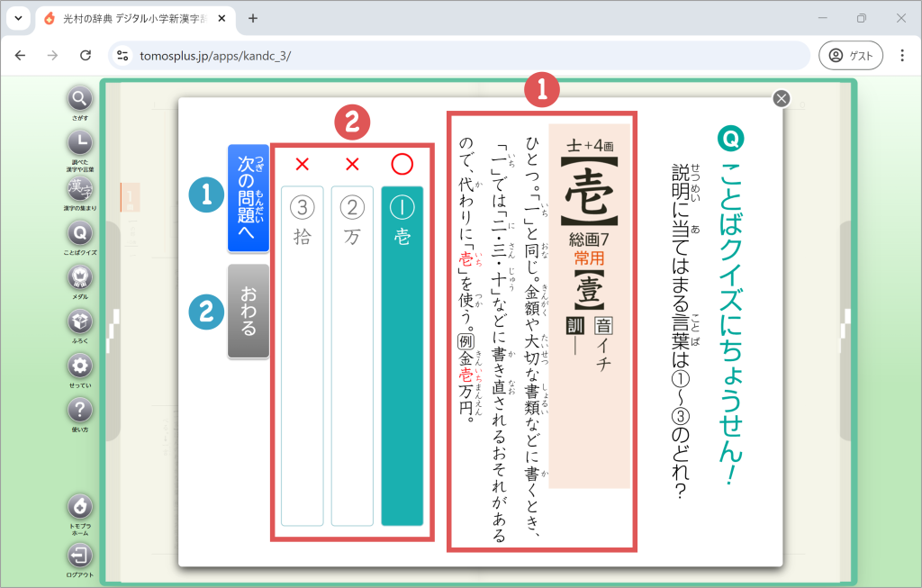Close the 光村の辞典 browser tab
The image size is (922, 588).
221,18
